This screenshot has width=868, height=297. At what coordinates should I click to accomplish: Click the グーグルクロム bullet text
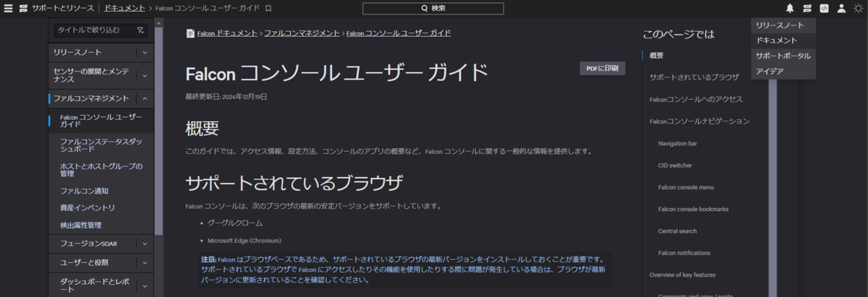[235, 223]
